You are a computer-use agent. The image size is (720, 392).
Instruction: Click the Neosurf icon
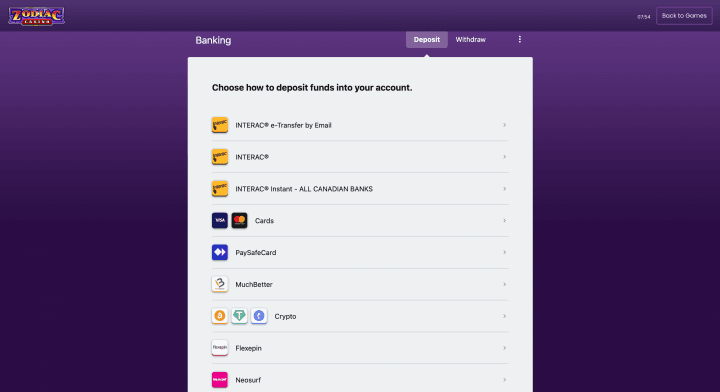click(x=219, y=380)
